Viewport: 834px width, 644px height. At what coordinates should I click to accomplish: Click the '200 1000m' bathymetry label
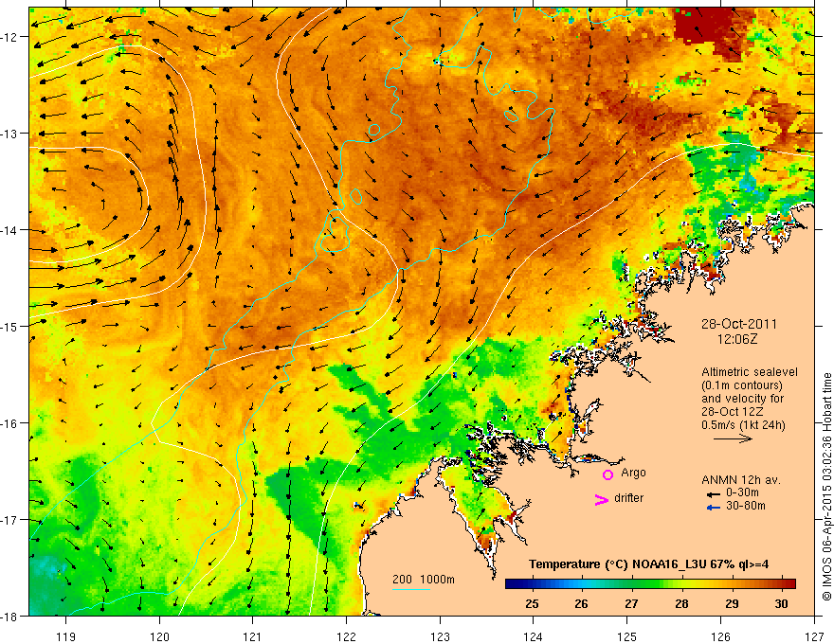(x=424, y=580)
